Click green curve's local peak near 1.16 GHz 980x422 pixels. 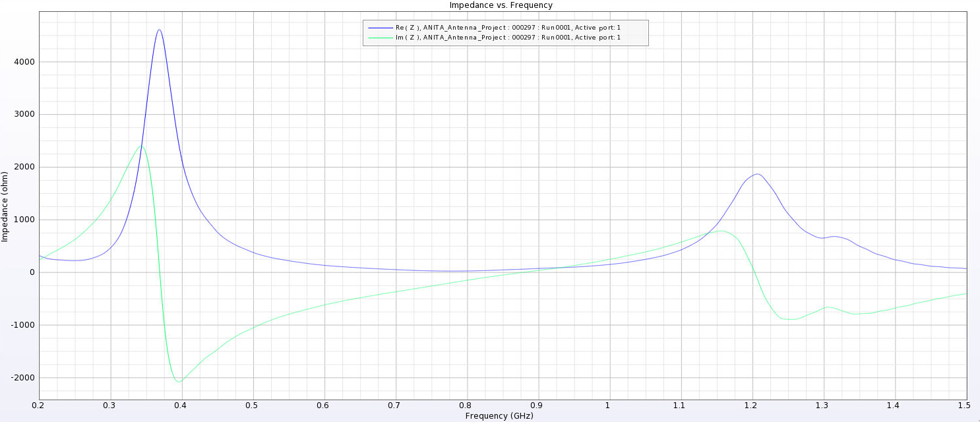[x=722, y=231]
